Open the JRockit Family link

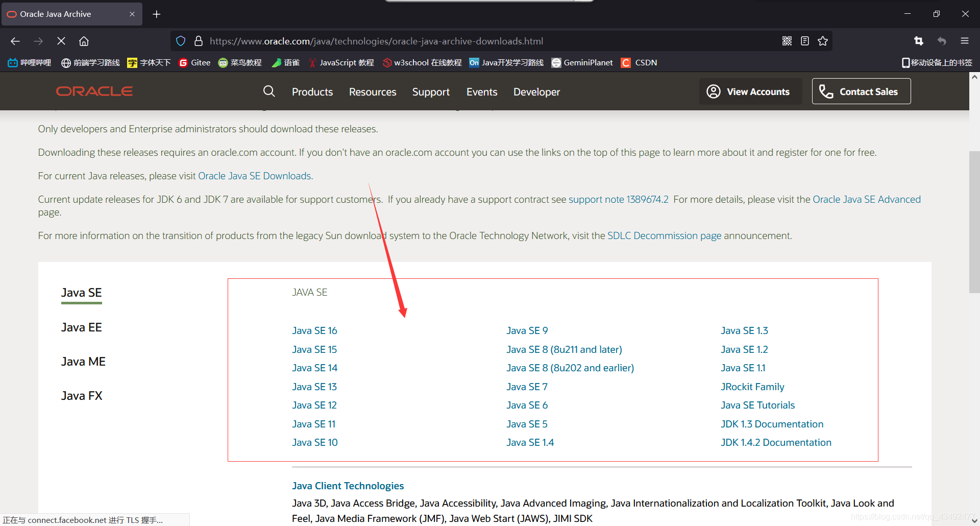tap(752, 387)
